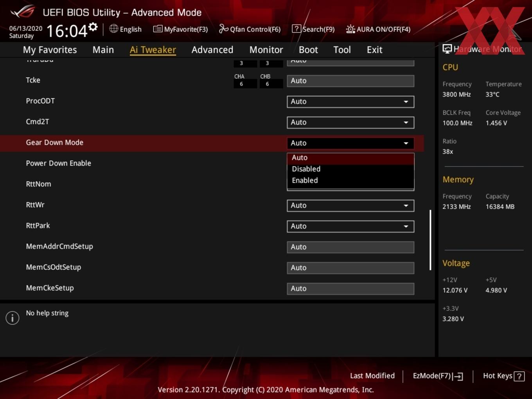This screenshot has height=399, width=532.
Task: Click the MemCkeSetup input field
Action: coord(350,288)
